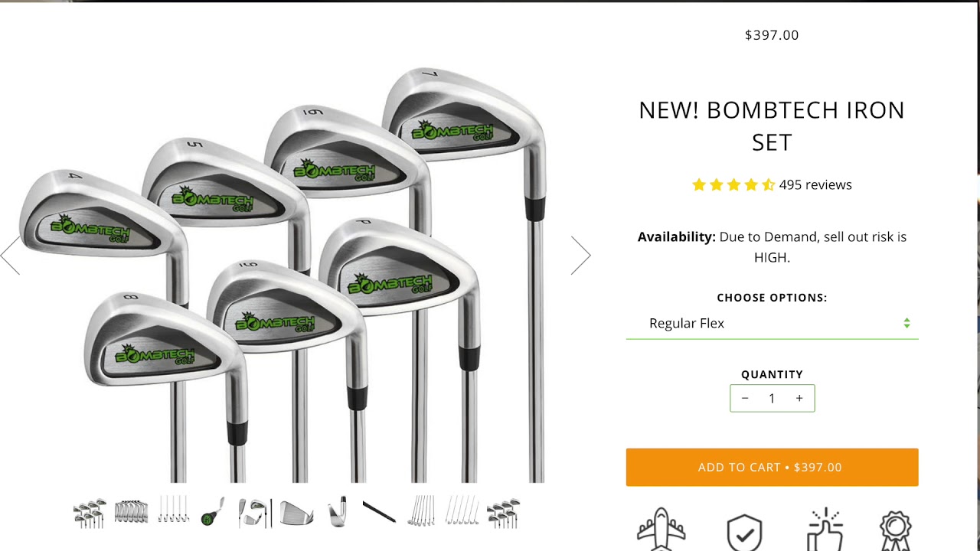
Task: Click the thumbs-up satisfaction icon
Action: click(825, 530)
